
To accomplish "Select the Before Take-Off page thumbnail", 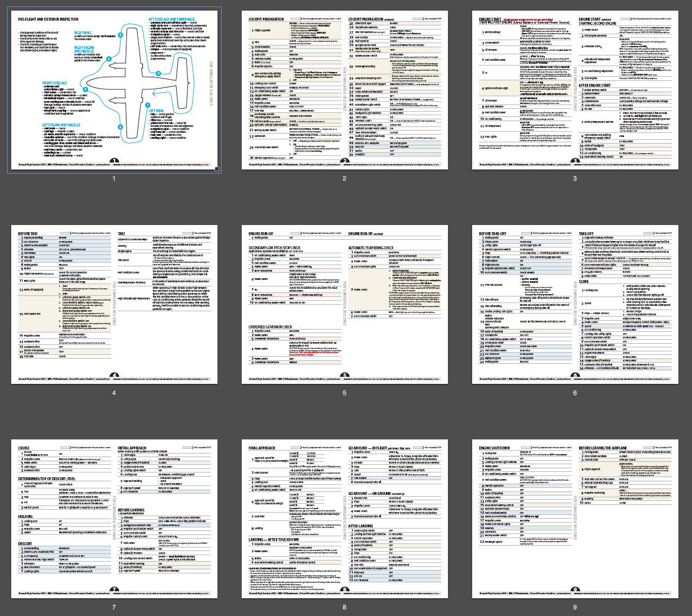I will point(575,304).
